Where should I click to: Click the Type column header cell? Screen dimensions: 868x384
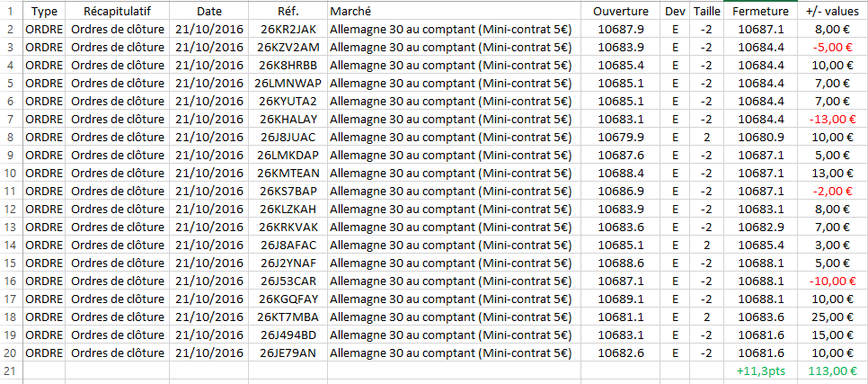(x=43, y=12)
